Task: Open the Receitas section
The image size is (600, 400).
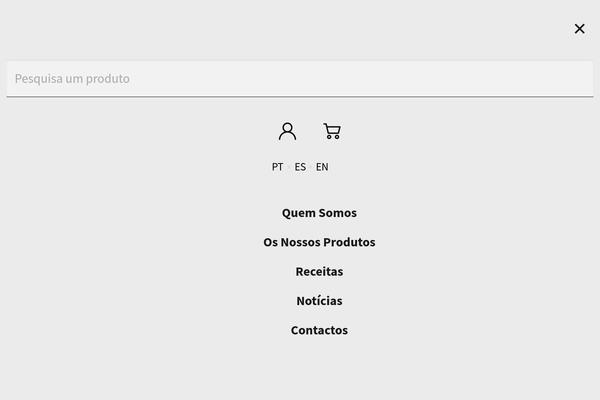Action: 319,271
